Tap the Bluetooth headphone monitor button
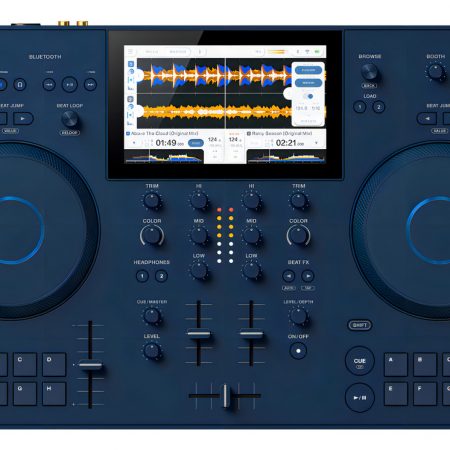 20,85
